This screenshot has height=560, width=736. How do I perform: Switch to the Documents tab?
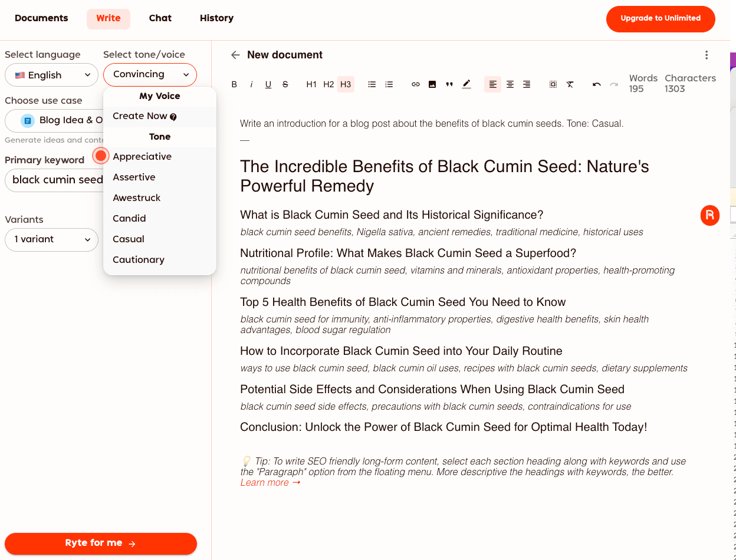(41, 18)
